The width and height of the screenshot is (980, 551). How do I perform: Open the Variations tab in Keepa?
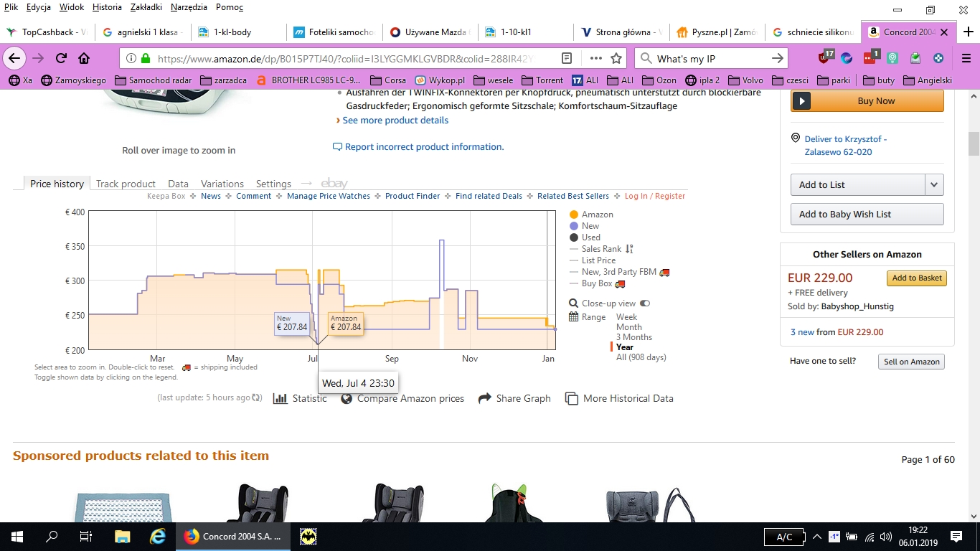click(222, 184)
